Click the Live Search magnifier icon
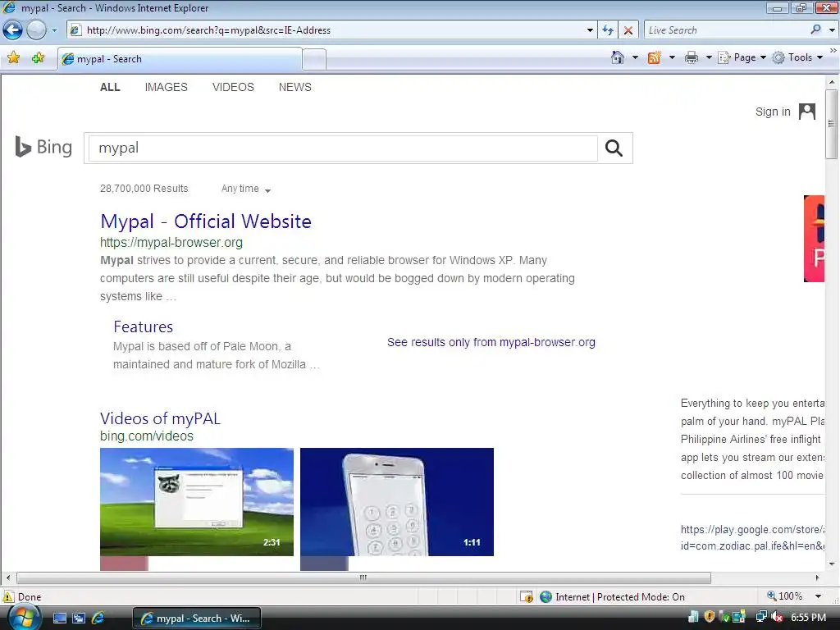The height and width of the screenshot is (630, 840). 815,30
